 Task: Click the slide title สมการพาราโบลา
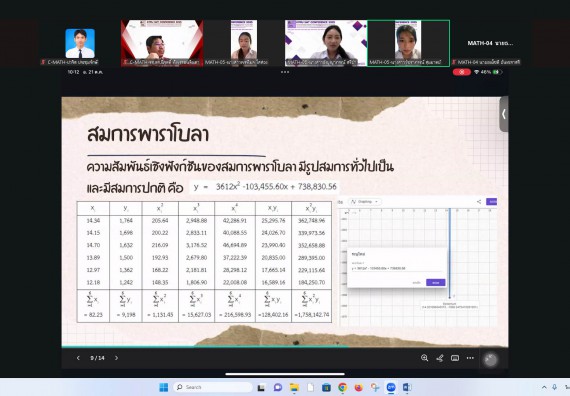pos(148,135)
